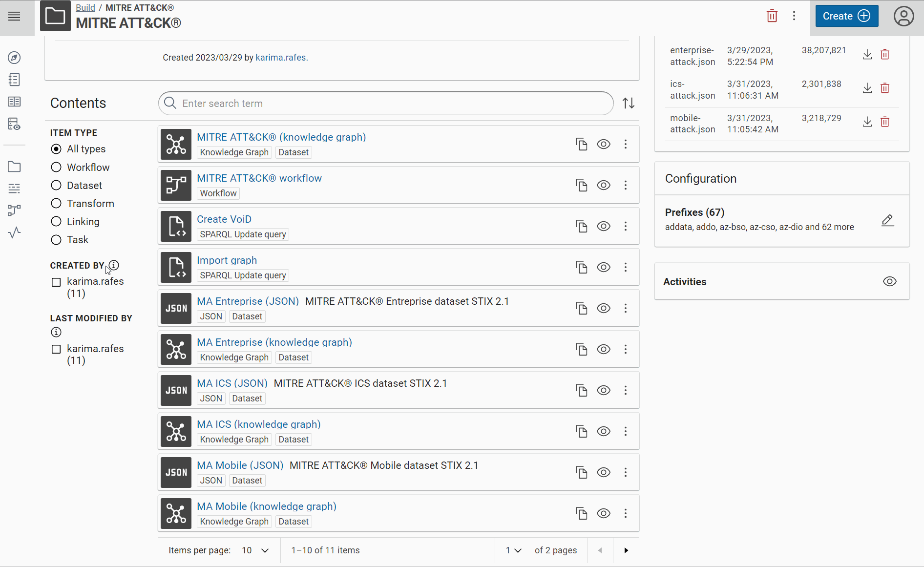Open project more options menu in header

click(x=794, y=16)
